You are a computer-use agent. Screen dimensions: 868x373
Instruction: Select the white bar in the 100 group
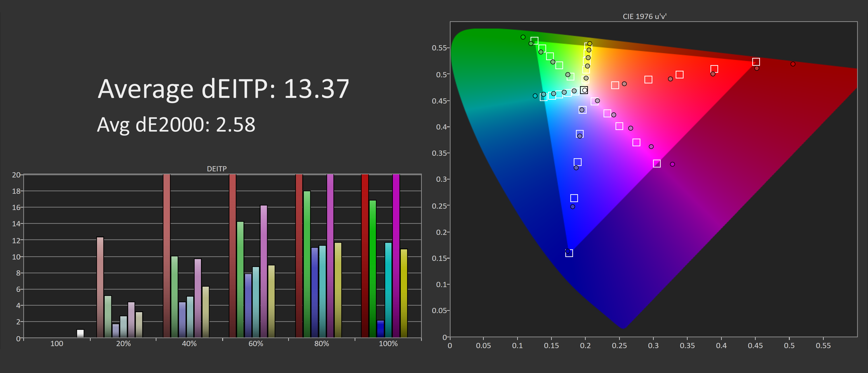(80, 333)
